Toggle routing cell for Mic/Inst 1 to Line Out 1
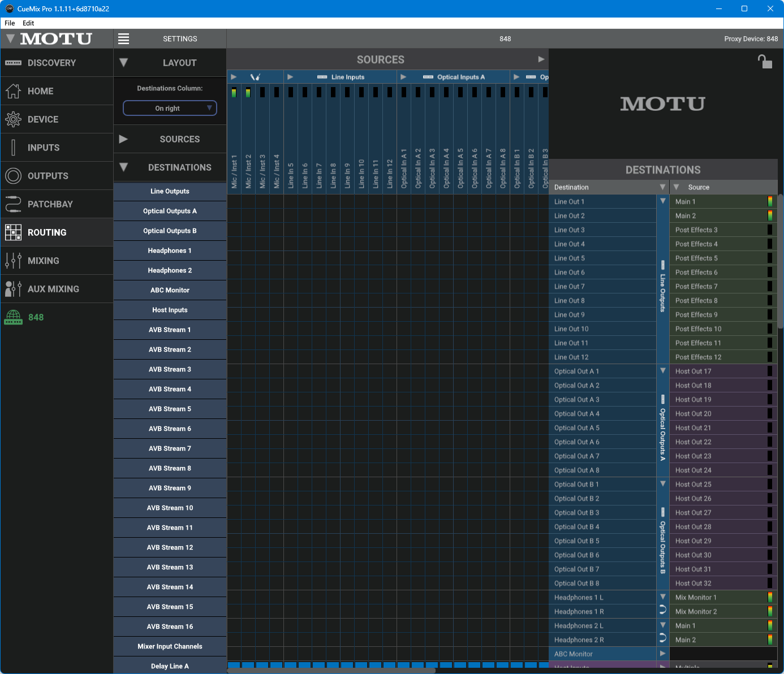The height and width of the screenshot is (674, 784). point(234,201)
